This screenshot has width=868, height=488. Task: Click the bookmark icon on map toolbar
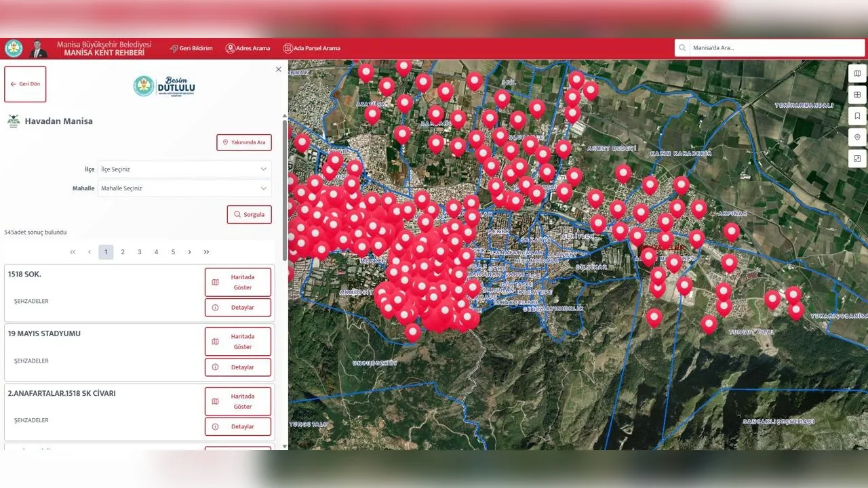coord(857,116)
